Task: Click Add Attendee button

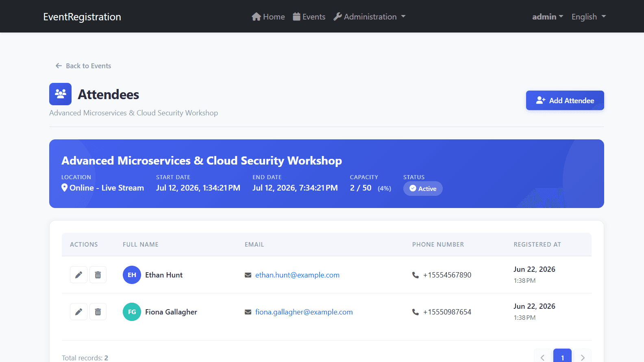Action: click(x=565, y=100)
